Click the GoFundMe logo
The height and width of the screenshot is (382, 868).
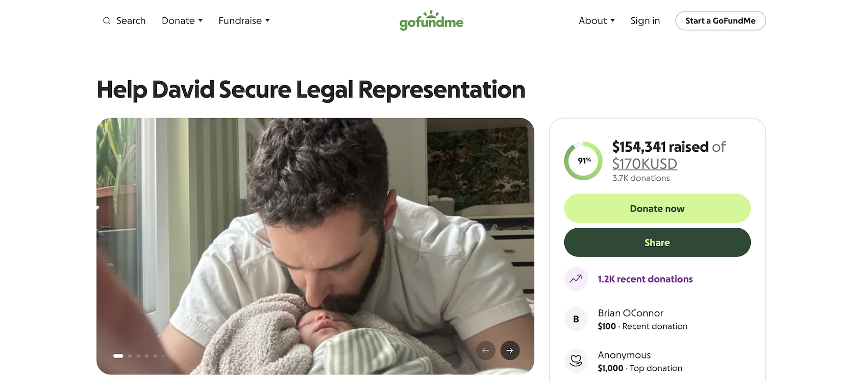[431, 21]
